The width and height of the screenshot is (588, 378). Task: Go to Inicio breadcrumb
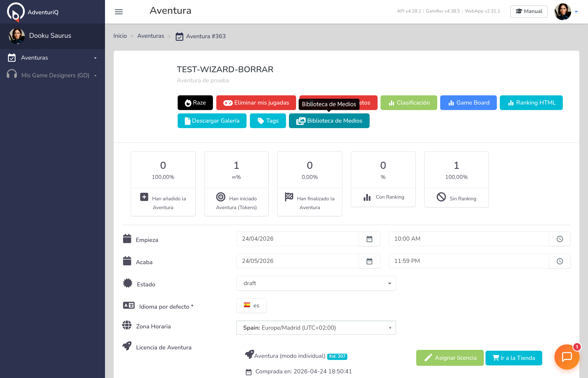coord(120,36)
